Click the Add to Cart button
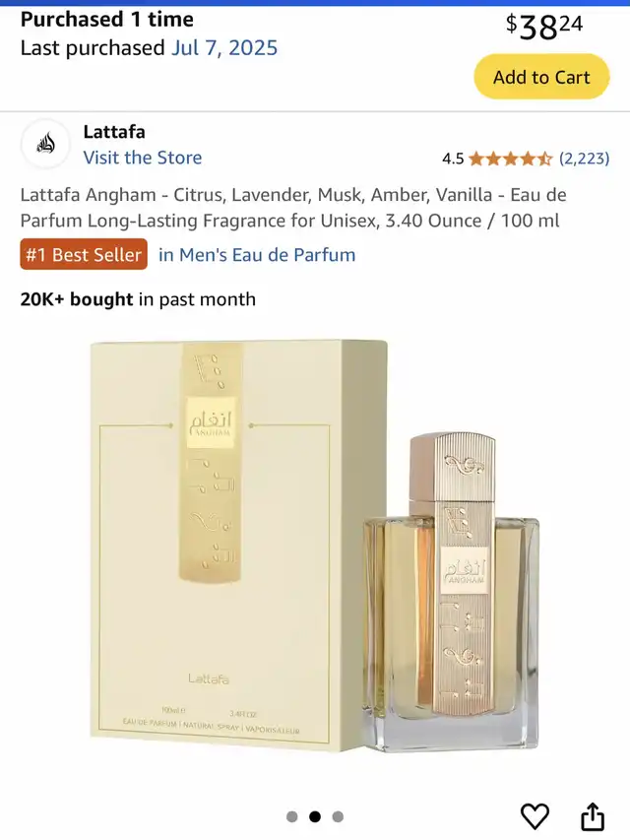 pyautogui.click(x=541, y=77)
